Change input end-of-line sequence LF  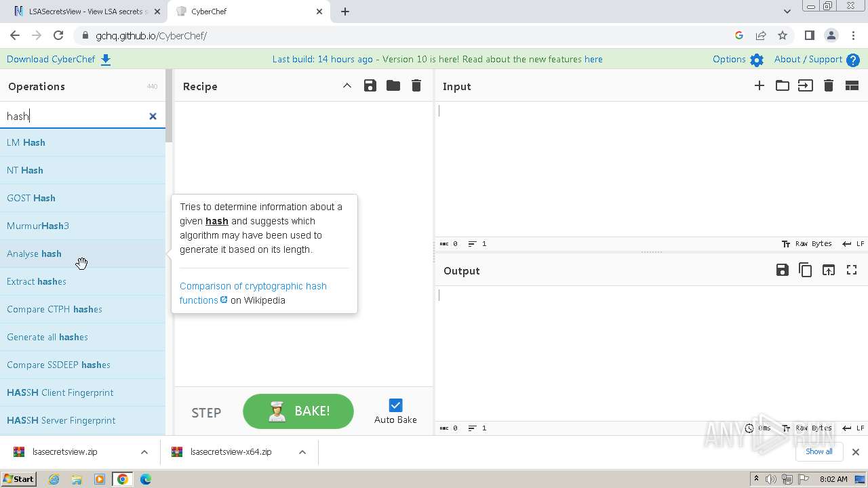click(x=853, y=243)
